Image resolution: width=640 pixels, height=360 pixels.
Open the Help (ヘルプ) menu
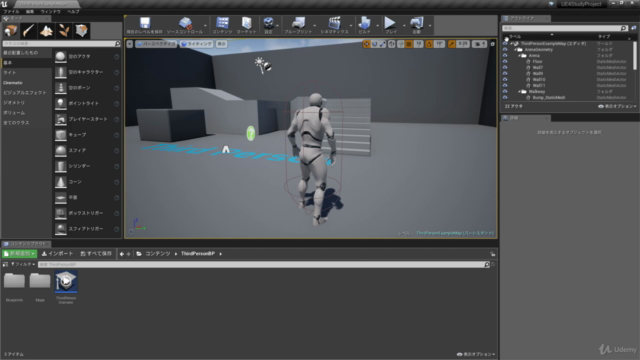(73, 12)
